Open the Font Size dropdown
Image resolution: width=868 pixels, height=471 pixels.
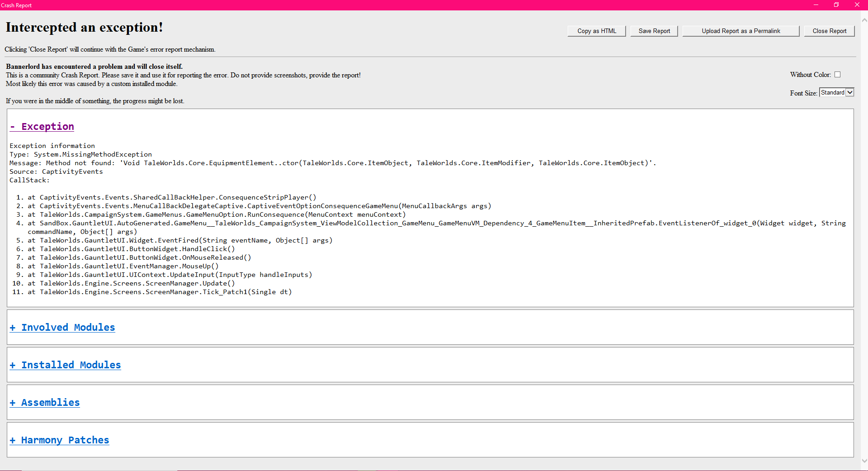click(836, 92)
